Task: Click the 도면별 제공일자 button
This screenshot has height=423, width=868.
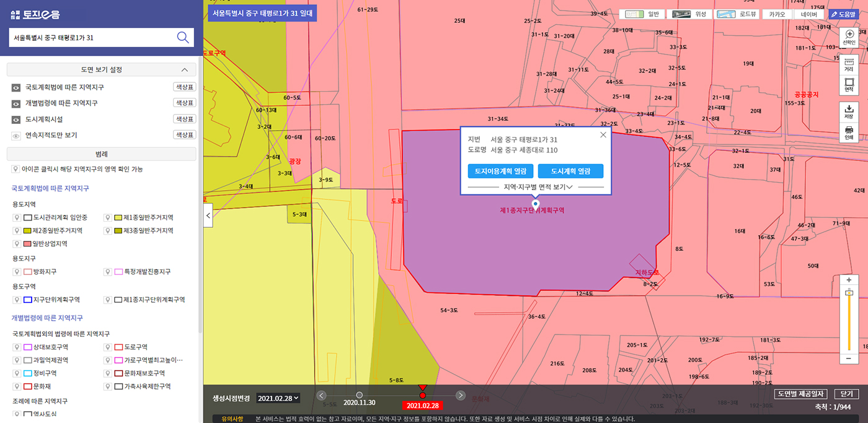Action: coord(800,394)
